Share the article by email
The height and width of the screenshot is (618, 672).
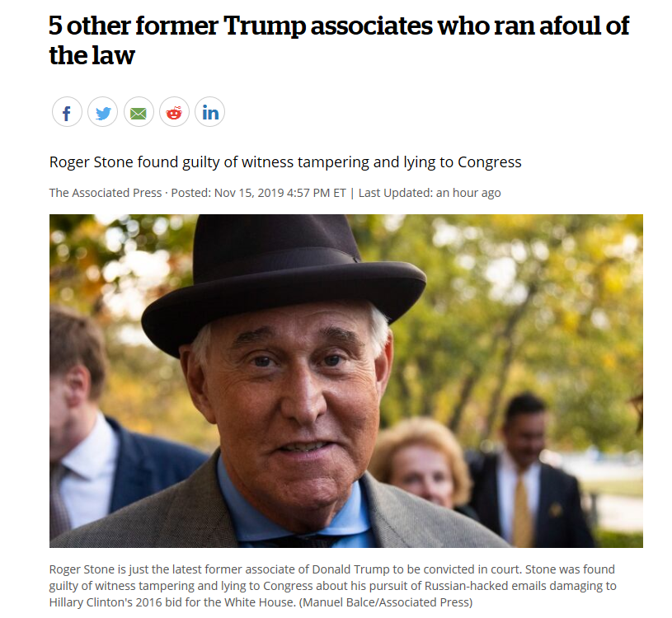tap(139, 112)
